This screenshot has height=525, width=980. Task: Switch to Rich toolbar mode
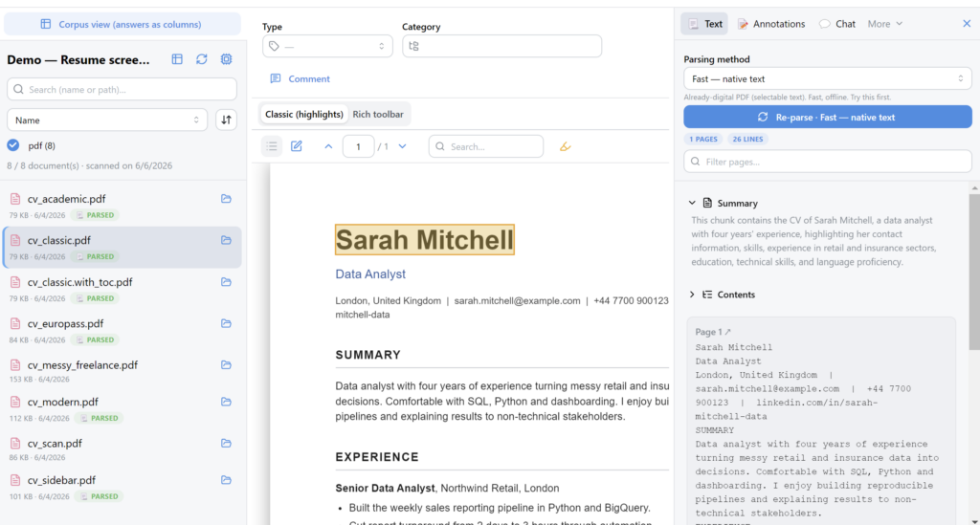[378, 114]
